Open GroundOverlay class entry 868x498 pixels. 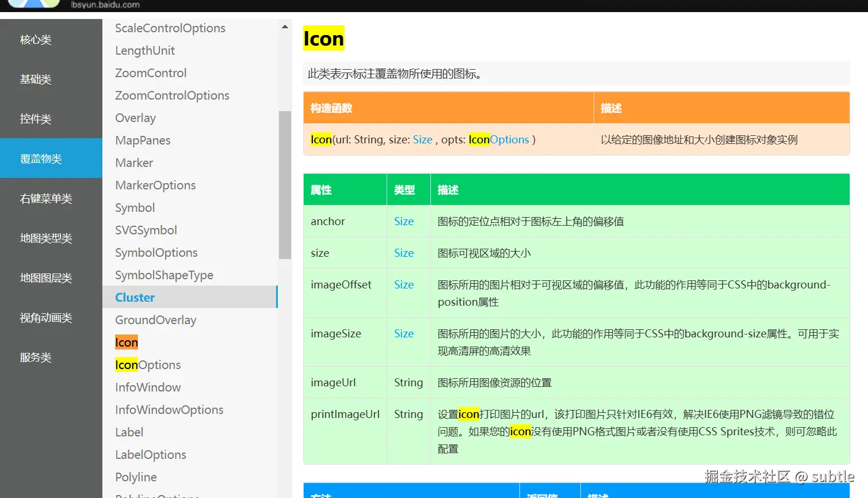point(155,320)
